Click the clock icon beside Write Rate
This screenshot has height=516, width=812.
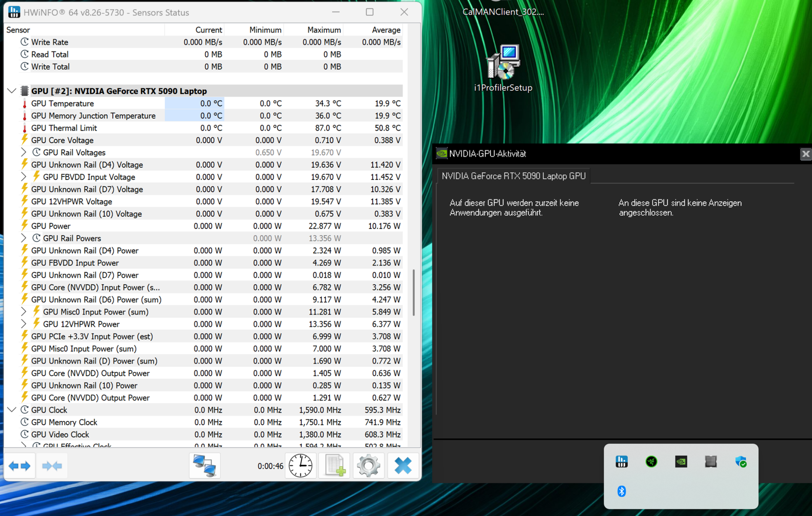(25, 42)
